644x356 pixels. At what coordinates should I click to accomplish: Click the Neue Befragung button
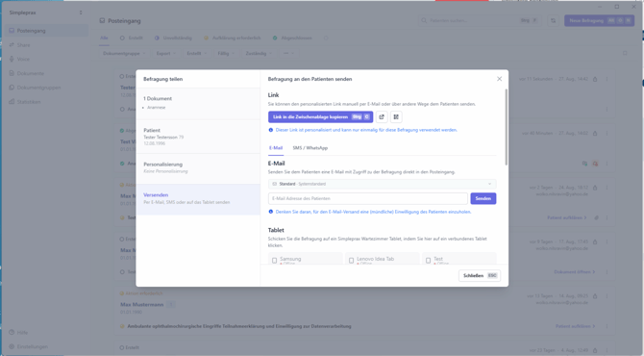[599, 20]
